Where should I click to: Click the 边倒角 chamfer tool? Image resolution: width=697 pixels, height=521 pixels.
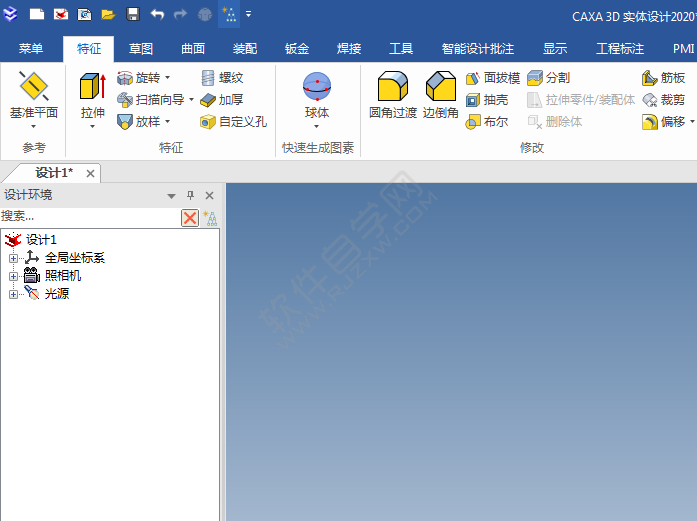441,95
